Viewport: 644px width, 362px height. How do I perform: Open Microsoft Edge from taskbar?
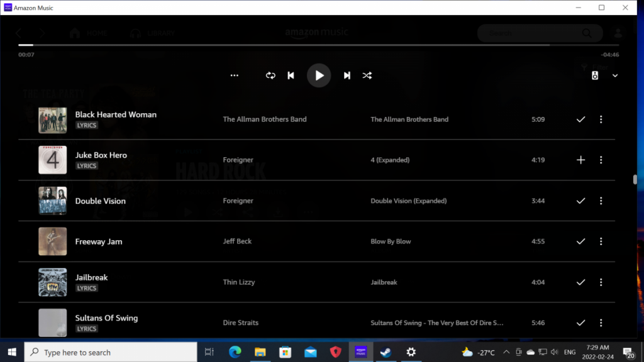tap(235, 352)
